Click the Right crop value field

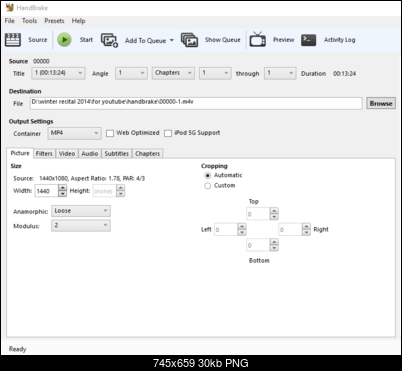coord(290,229)
